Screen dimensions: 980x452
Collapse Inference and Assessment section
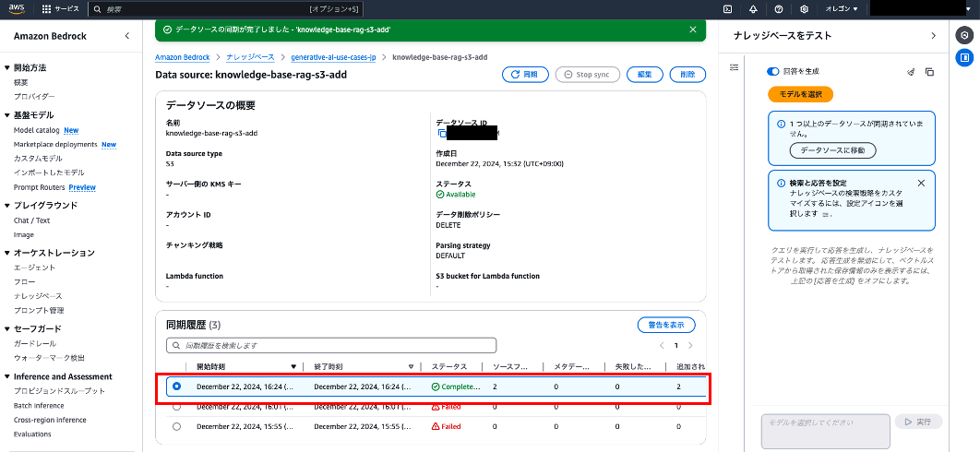tap(6, 376)
